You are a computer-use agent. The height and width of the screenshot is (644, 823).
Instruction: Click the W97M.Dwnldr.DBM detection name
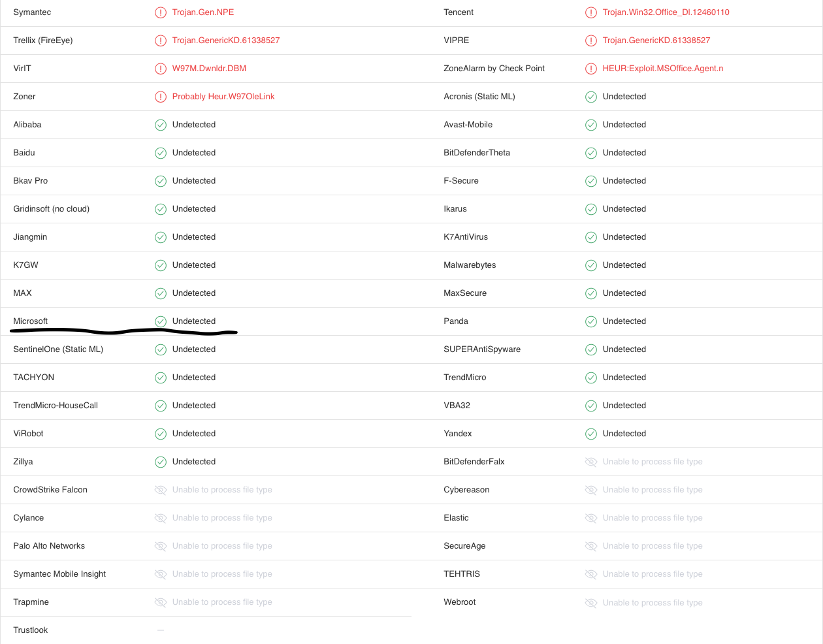(x=209, y=69)
